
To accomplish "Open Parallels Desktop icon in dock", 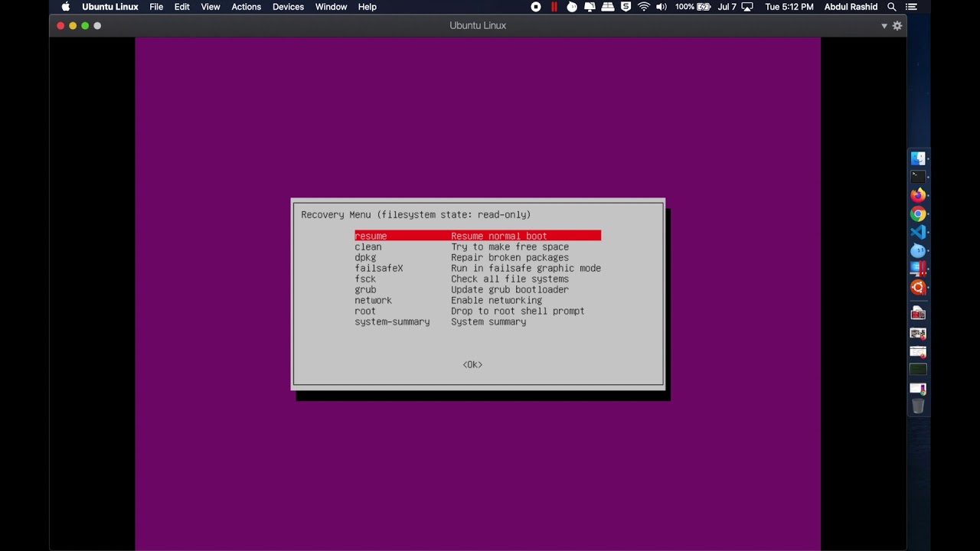I will pos(918,269).
